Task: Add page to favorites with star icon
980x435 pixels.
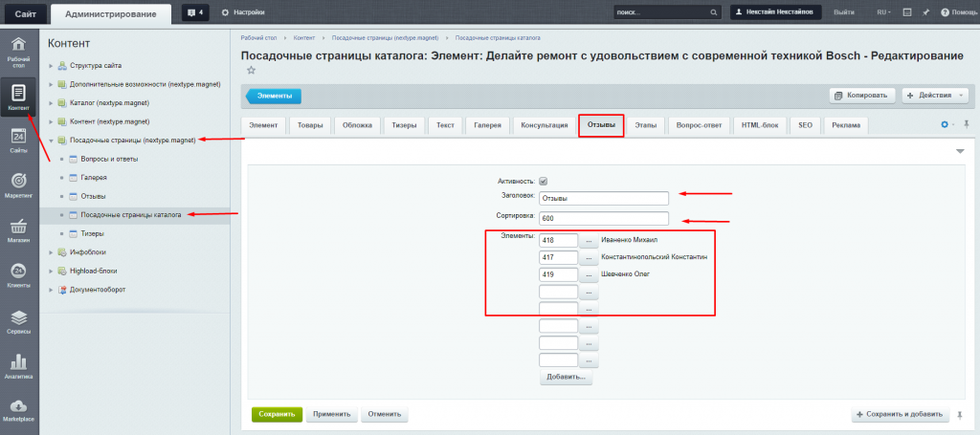Action: coord(252,71)
